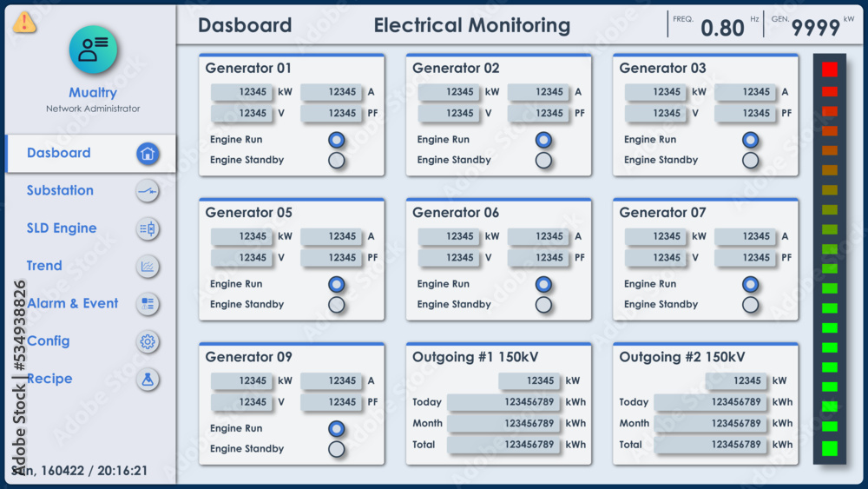The height and width of the screenshot is (489, 868).
Task: Select Engine Run for Generator 03
Action: click(x=750, y=140)
